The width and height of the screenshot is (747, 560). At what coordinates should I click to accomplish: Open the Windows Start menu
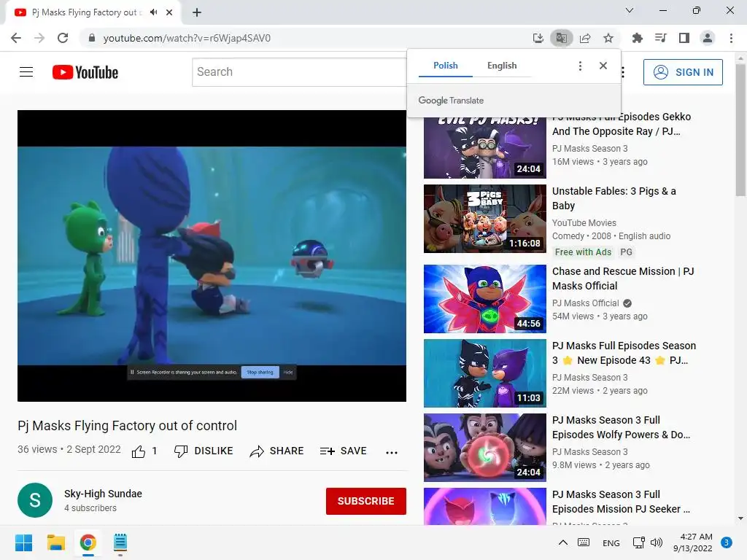(23, 542)
